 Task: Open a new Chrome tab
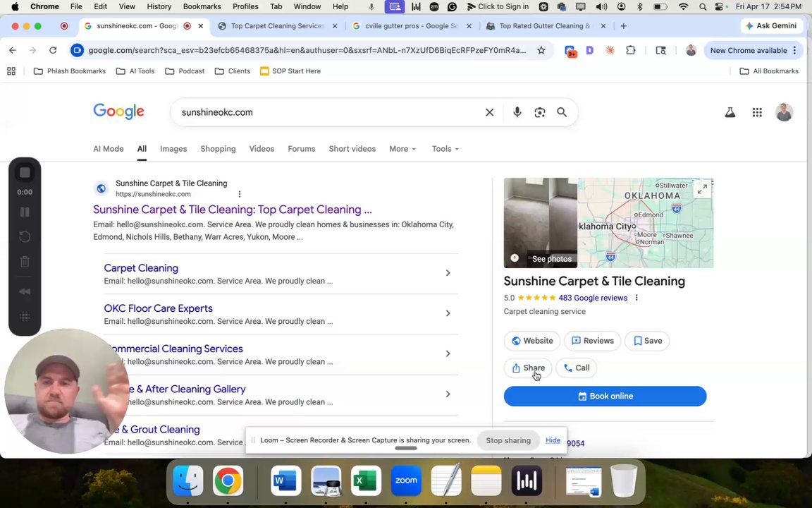tap(624, 26)
